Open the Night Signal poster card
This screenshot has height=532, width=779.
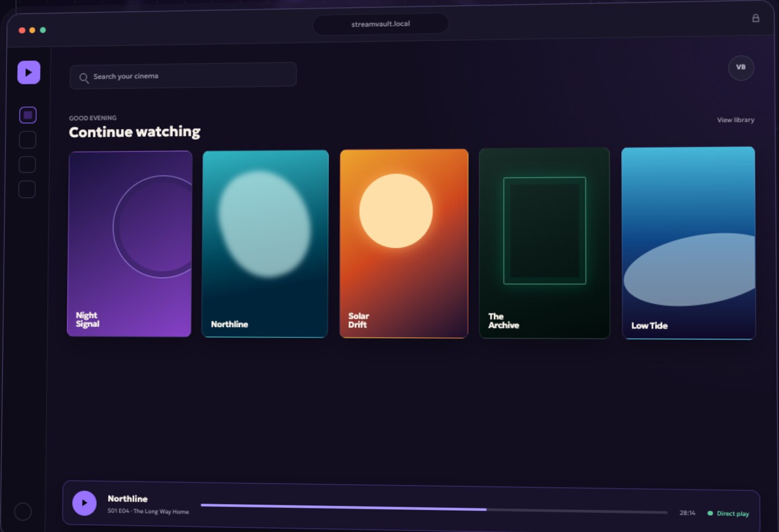coord(130,244)
